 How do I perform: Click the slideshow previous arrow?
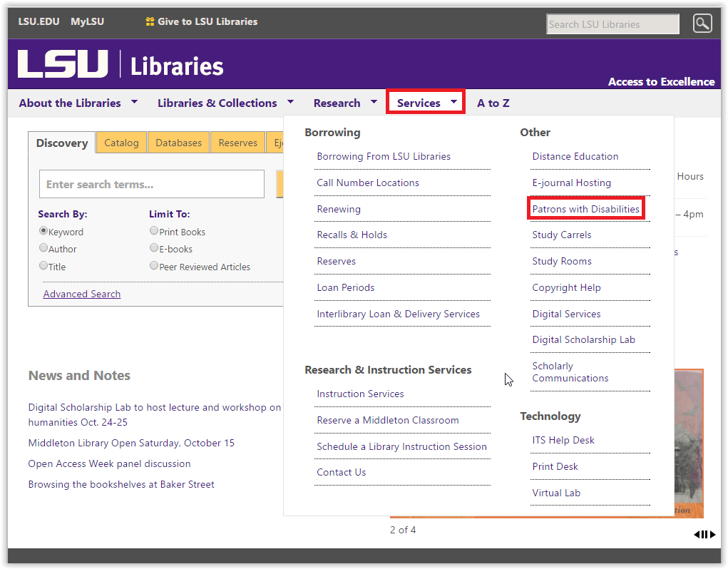[x=697, y=534]
